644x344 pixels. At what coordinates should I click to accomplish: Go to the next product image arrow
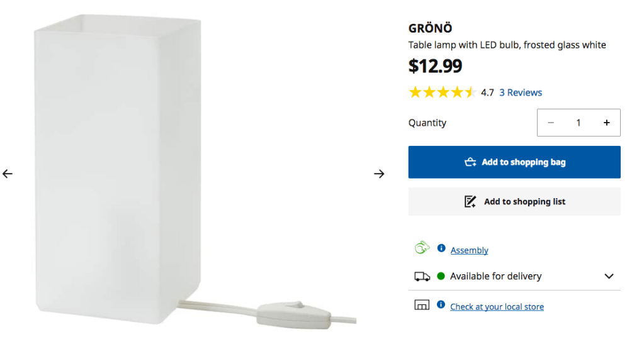pos(379,174)
